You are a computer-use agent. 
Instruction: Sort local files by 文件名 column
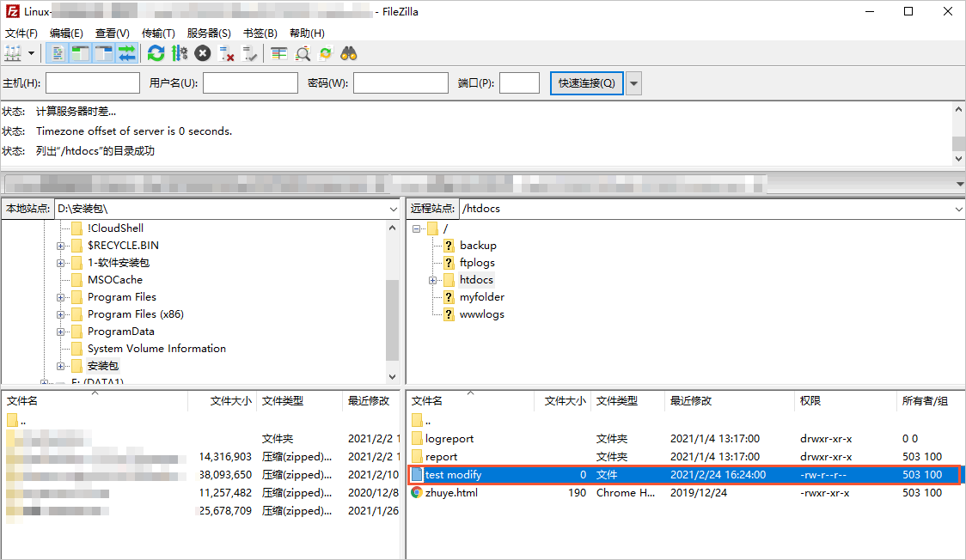pyautogui.click(x=95, y=400)
